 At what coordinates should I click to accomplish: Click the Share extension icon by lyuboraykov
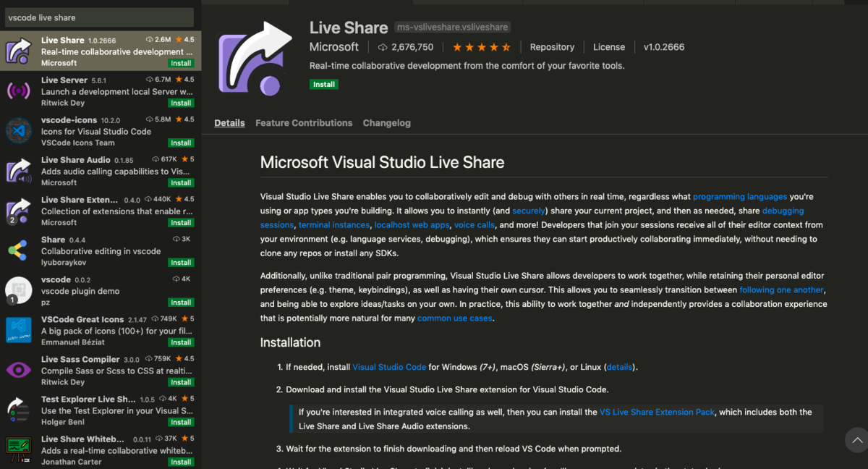[x=19, y=250]
